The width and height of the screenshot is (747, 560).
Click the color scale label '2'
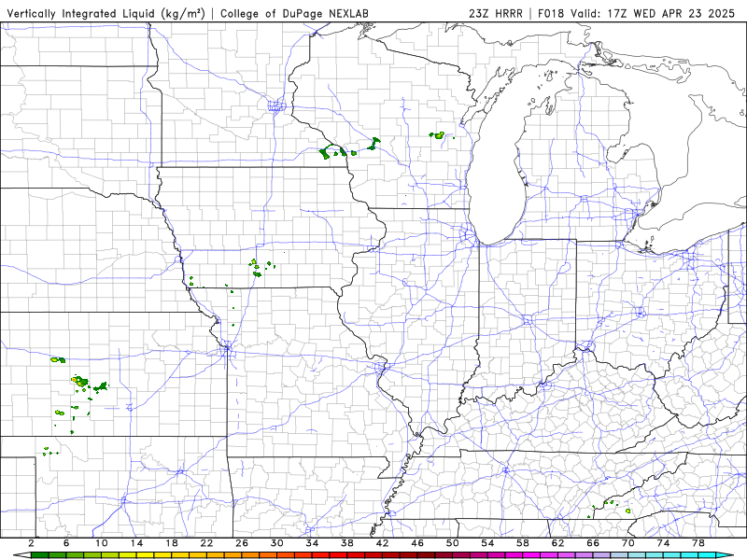(32, 543)
